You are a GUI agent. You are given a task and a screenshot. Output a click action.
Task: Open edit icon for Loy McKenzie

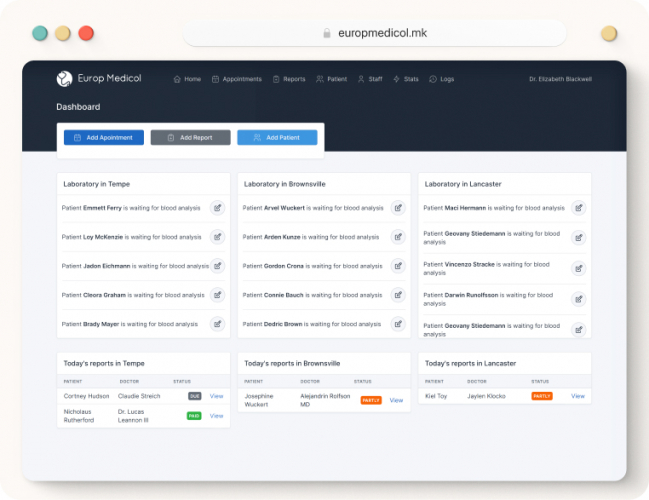[217, 237]
